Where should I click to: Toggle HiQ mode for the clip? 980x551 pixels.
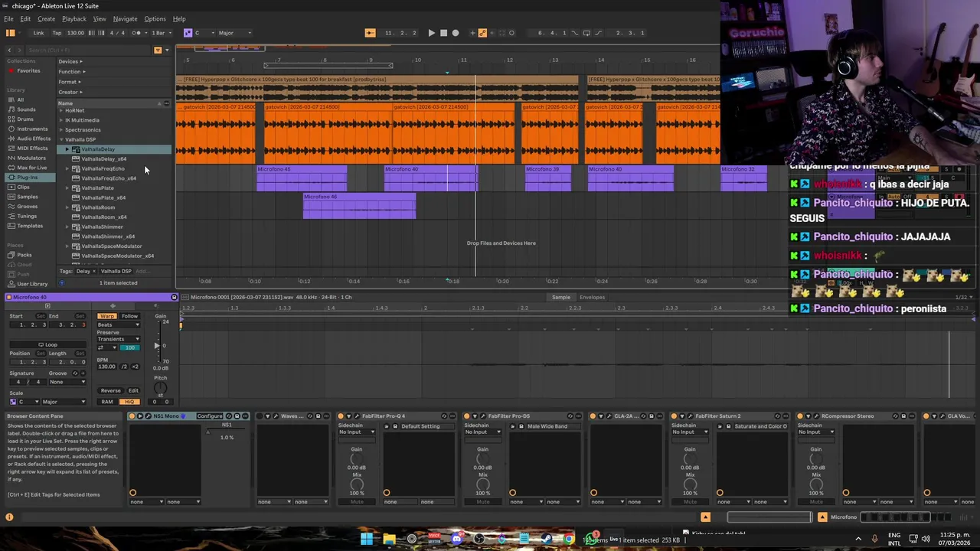[129, 402]
